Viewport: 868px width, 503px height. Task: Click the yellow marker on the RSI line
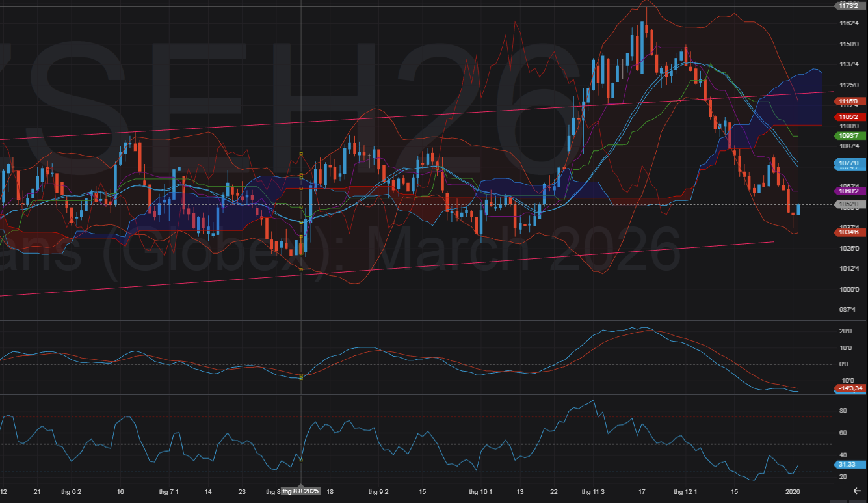pos(301,460)
